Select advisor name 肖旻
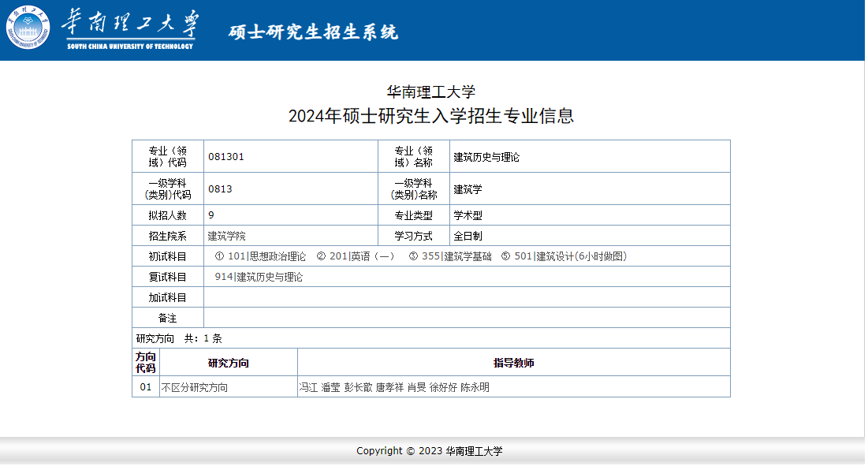Screen dimensions: 868x470 (x=417, y=387)
